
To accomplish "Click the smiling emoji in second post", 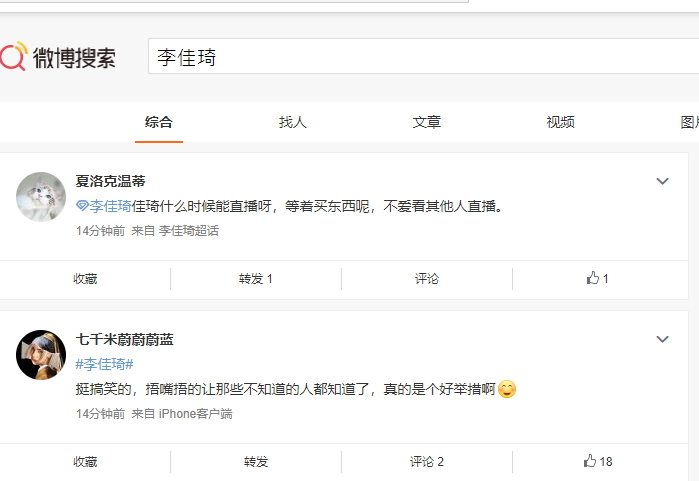I will click(x=507, y=389).
